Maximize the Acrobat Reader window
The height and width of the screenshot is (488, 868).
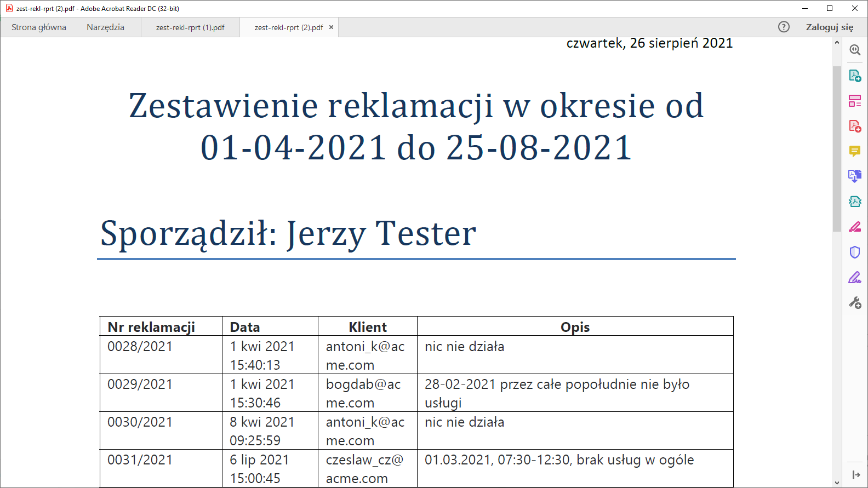830,8
